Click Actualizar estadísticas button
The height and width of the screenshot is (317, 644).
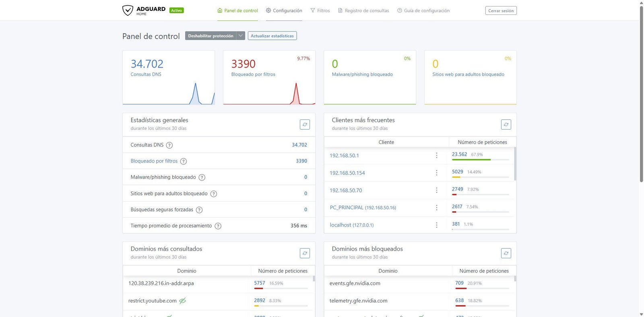pos(272,36)
